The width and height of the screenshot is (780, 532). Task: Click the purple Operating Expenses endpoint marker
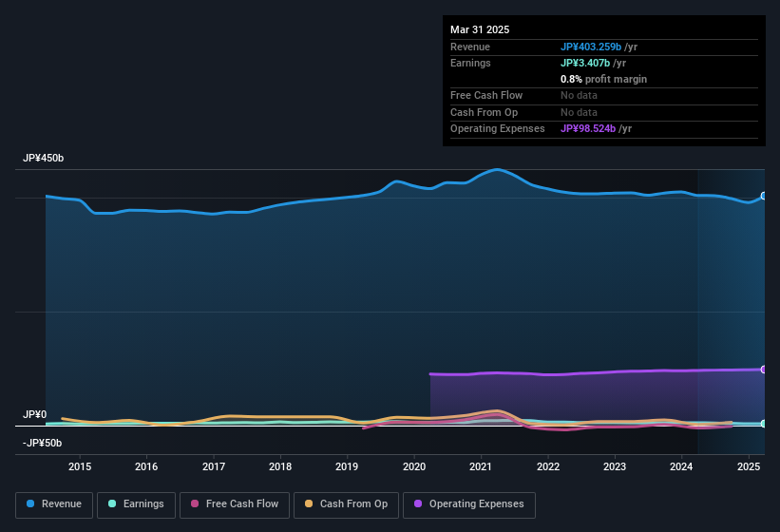(764, 370)
